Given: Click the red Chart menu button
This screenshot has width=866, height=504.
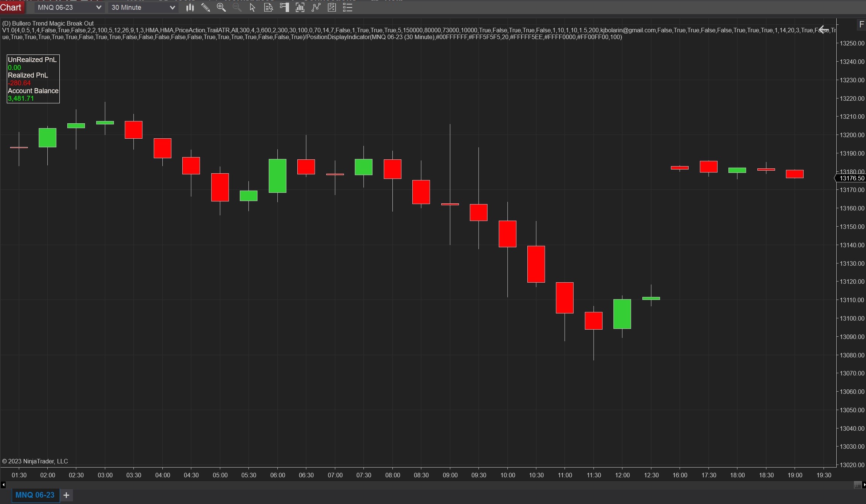Looking at the screenshot, I should [x=11, y=8].
